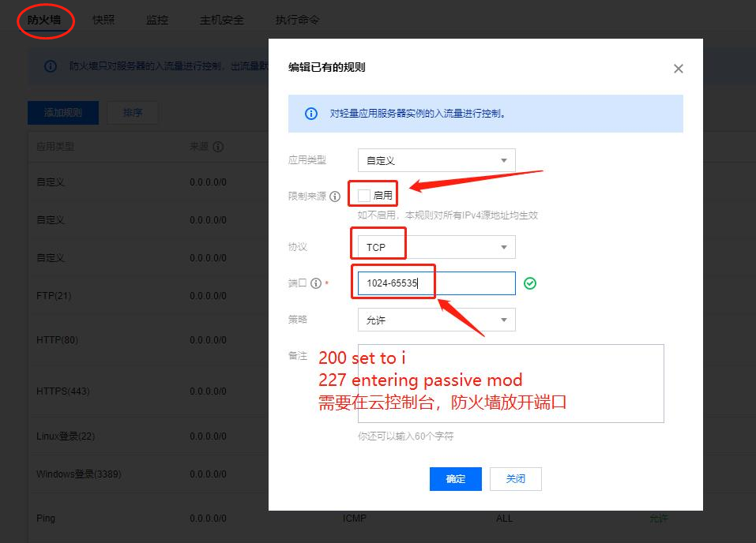Click the dialog title 编辑已有的规则
Viewport: 756px width, 543px height.
[327, 67]
